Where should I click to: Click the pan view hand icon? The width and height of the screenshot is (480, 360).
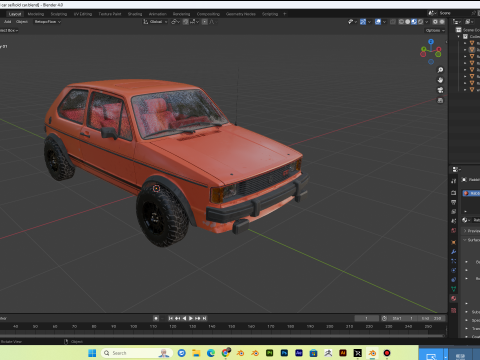[440, 80]
